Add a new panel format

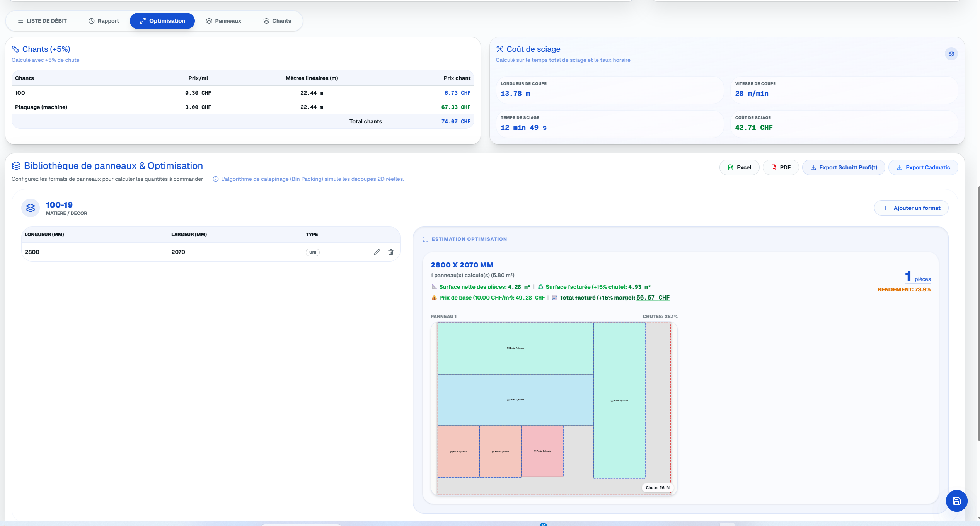[911, 208]
